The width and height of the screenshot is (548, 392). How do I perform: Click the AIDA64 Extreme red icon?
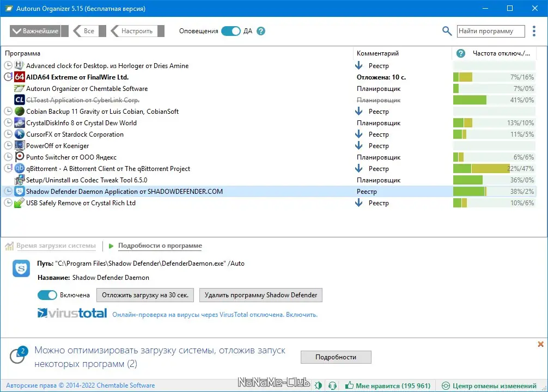[x=20, y=77]
